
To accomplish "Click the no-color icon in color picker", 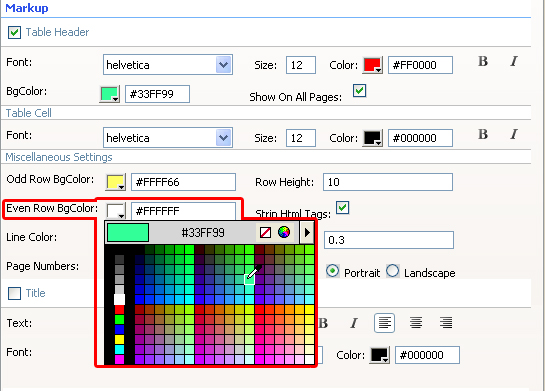I will point(265,232).
